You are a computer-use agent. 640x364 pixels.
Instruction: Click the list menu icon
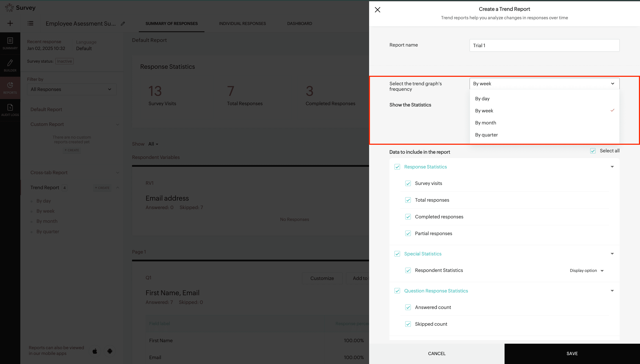coord(30,23)
